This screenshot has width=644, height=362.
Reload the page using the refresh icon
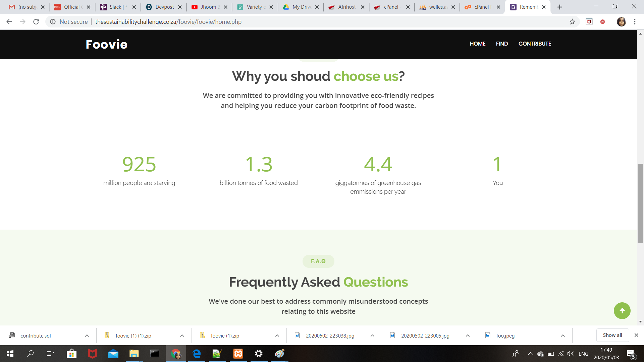click(x=36, y=22)
